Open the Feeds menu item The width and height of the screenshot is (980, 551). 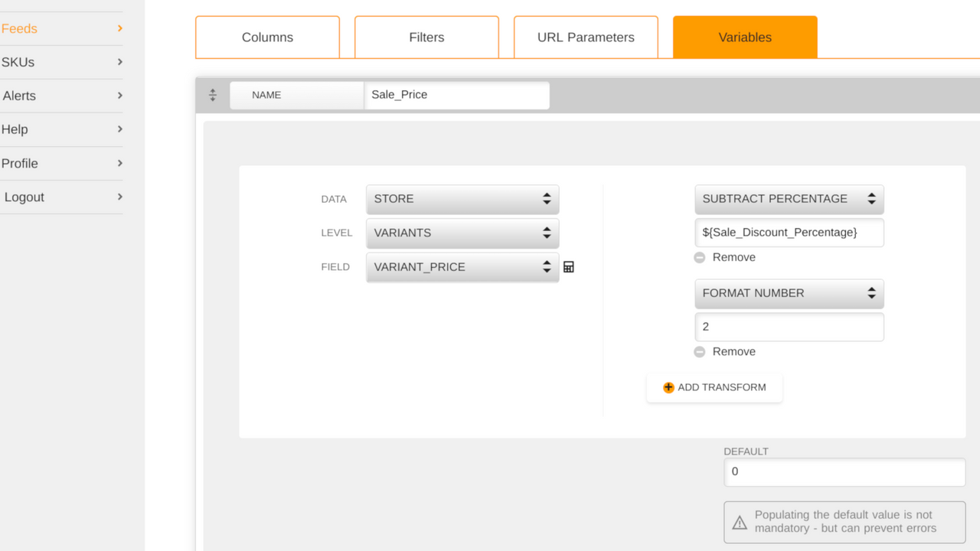(x=61, y=28)
